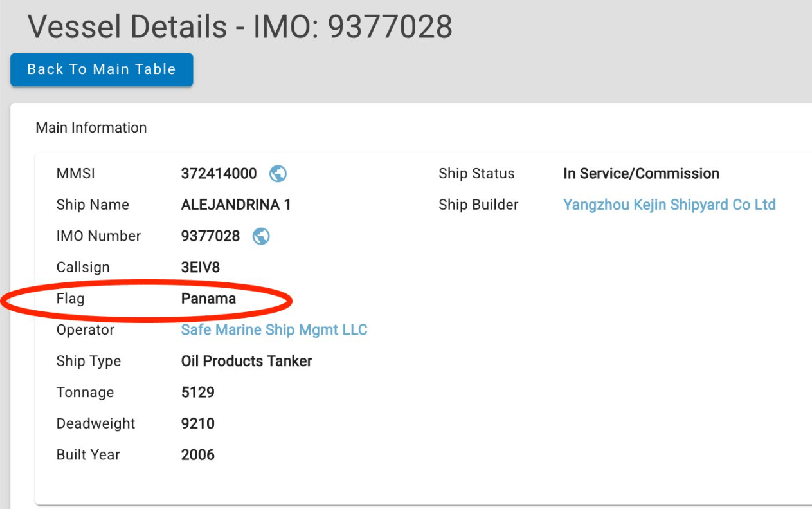
Task: Click the Panama flag value
Action: point(208,299)
